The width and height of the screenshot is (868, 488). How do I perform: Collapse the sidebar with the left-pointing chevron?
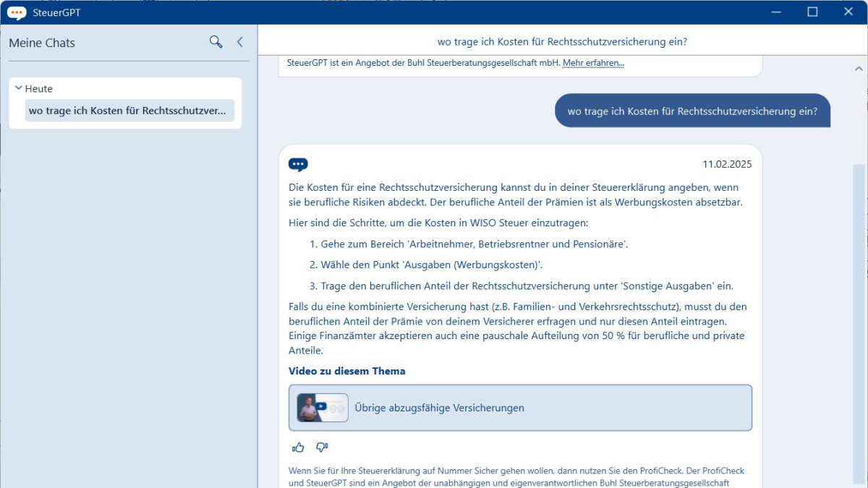239,42
